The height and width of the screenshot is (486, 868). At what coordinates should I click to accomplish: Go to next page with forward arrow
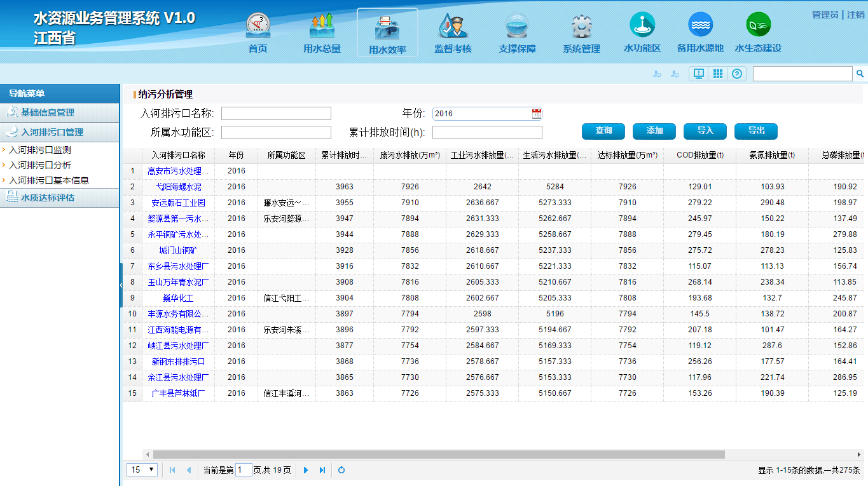click(x=306, y=469)
